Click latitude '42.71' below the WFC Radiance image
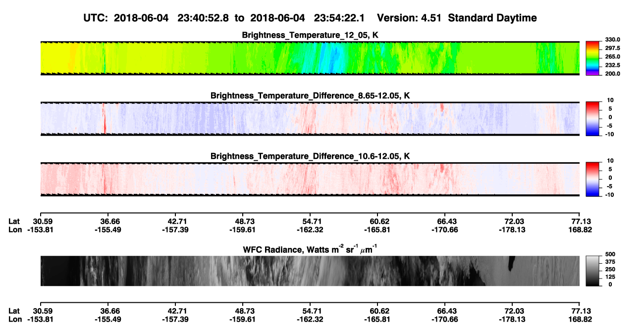 pos(177,311)
